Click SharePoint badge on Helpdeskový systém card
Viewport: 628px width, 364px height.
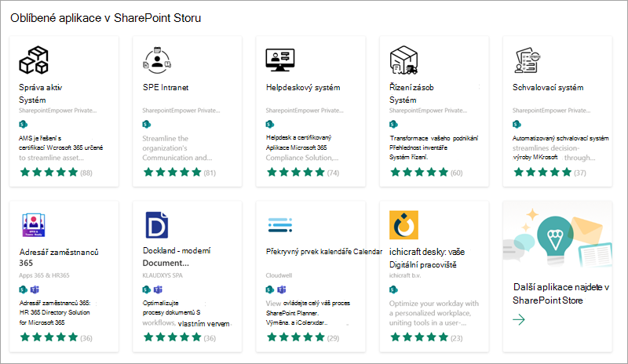pos(270,124)
